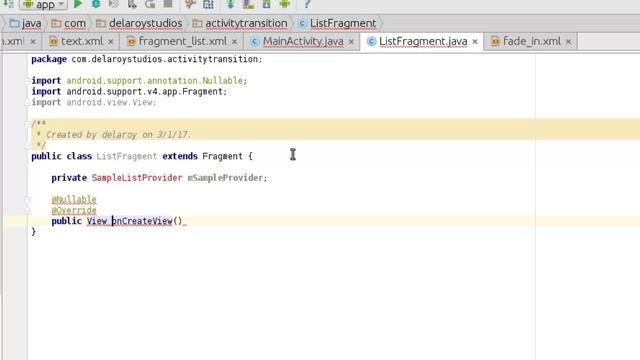640x360 pixels.
Task: Click the @Nullable annotation
Action: [74, 200]
